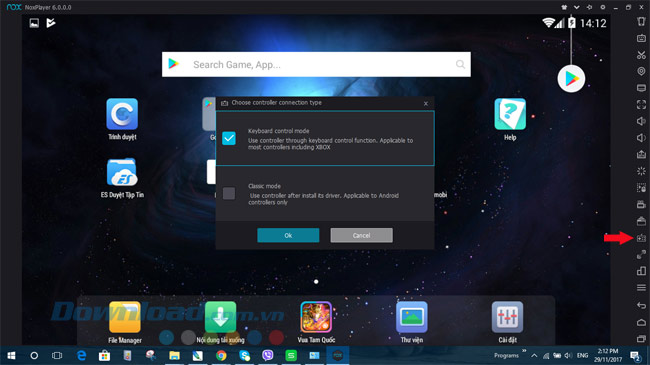
Task: Open controller configuration gamepad icon
Action: (x=641, y=238)
